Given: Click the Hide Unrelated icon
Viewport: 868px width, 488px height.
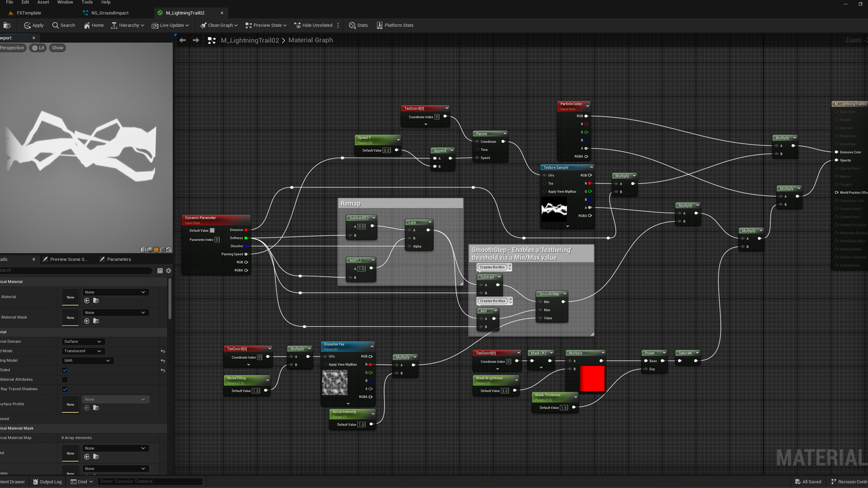Looking at the screenshot, I should (297, 25).
